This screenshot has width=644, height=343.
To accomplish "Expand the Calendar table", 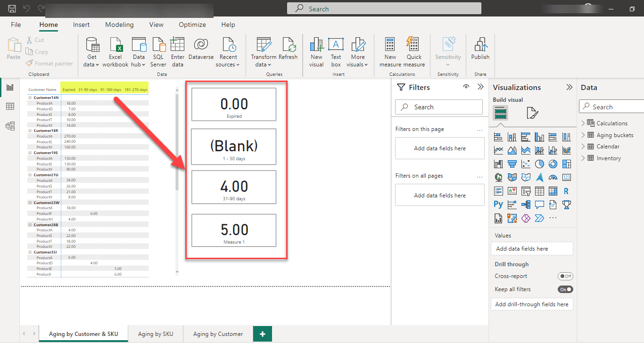I will [583, 147].
